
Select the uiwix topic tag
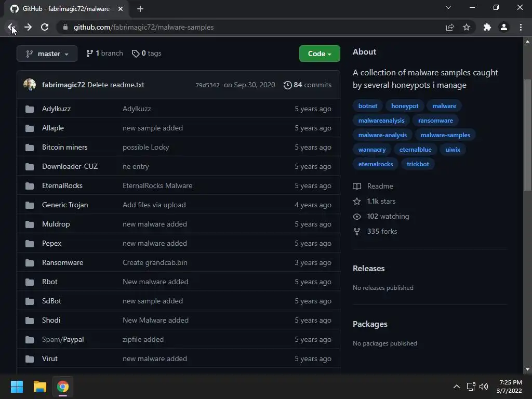453,150
